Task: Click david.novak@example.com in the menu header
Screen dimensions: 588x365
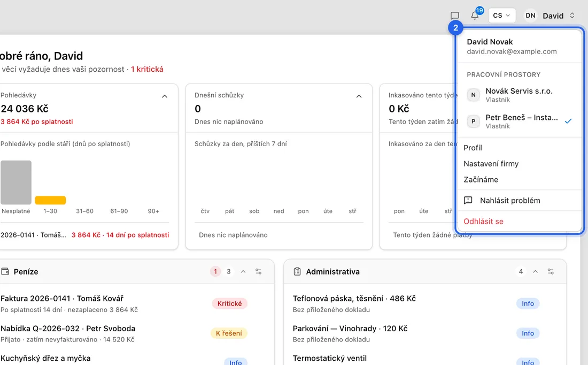Action: pyautogui.click(x=512, y=51)
